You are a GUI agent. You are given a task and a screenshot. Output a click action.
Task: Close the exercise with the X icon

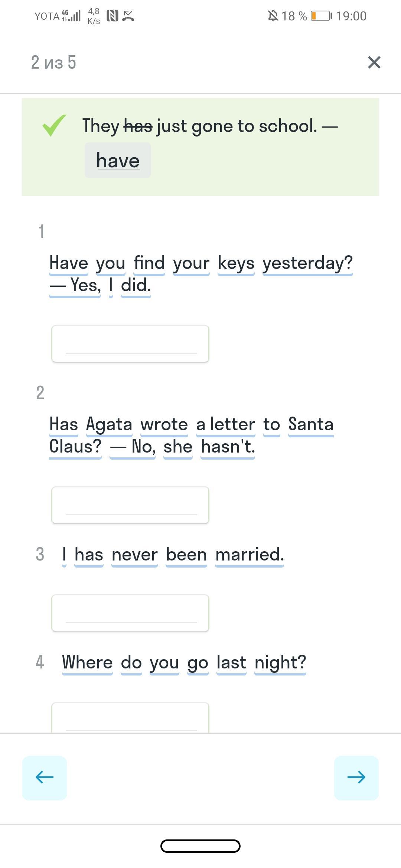[374, 62]
